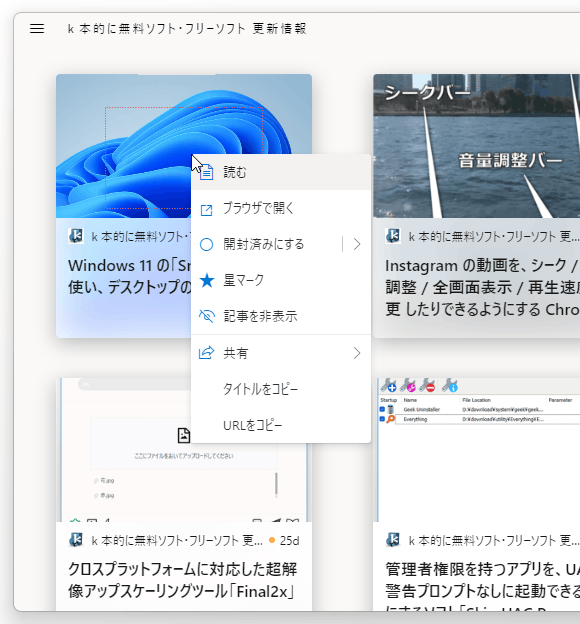
Task: Click the crossed-eye hide article icon
Action: pyautogui.click(x=207, y=316)
